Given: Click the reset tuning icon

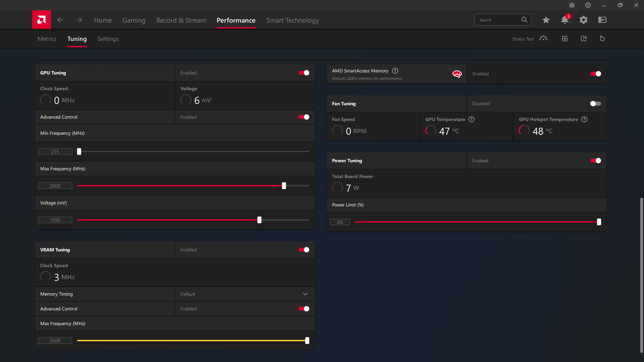Looking at the screenshot, I should point(602,39).
